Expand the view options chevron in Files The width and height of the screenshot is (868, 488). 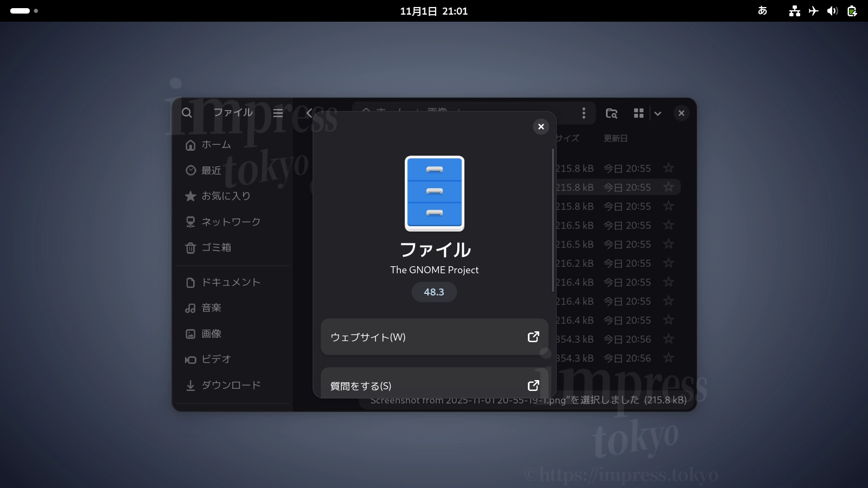point(658,113)
